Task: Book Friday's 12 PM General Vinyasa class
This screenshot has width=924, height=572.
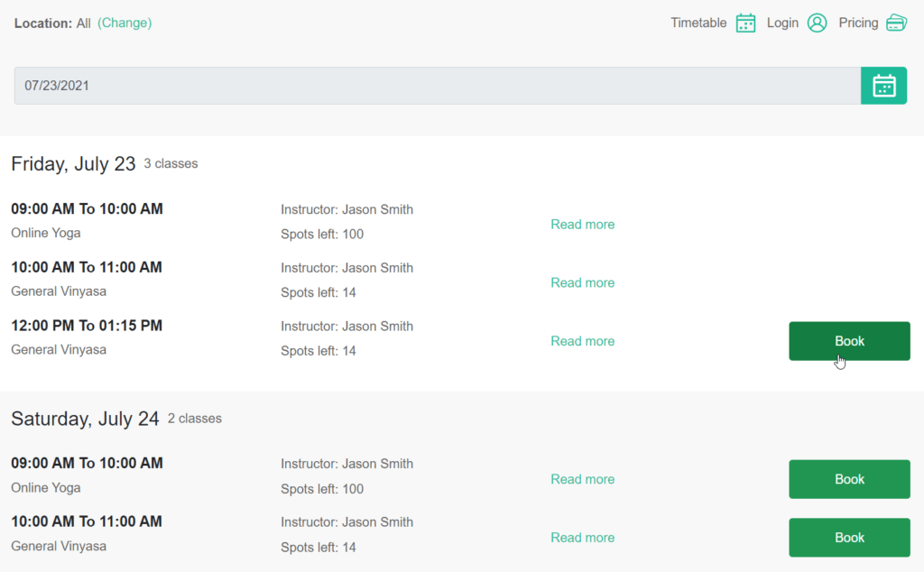Action: click(x=849, y=341)
